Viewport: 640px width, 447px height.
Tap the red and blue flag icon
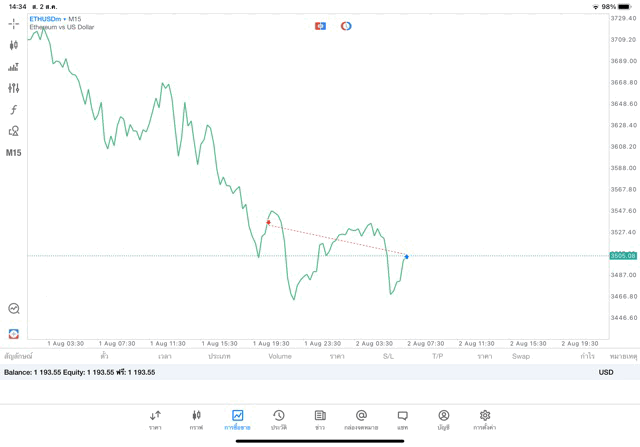[x=320, y=26]
